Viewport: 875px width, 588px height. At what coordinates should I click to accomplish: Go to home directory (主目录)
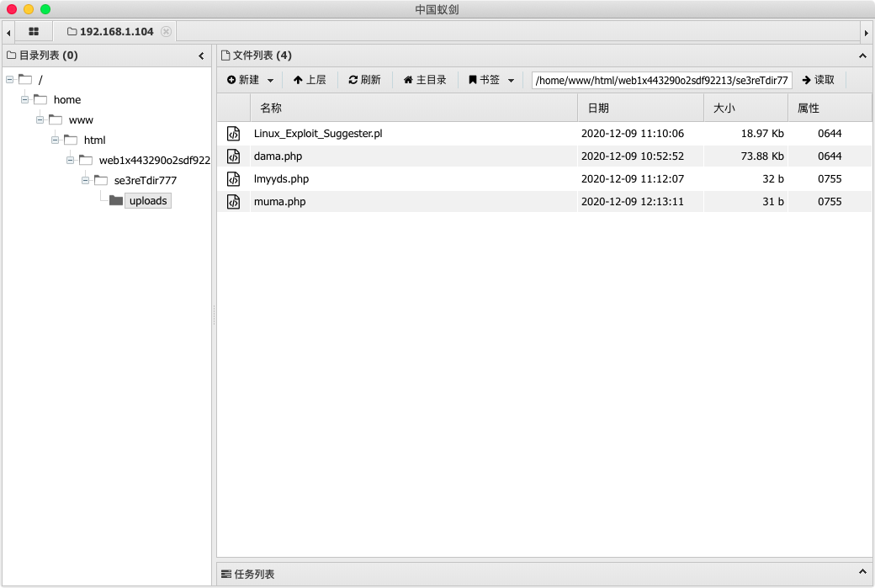click(x=425, y=80)
